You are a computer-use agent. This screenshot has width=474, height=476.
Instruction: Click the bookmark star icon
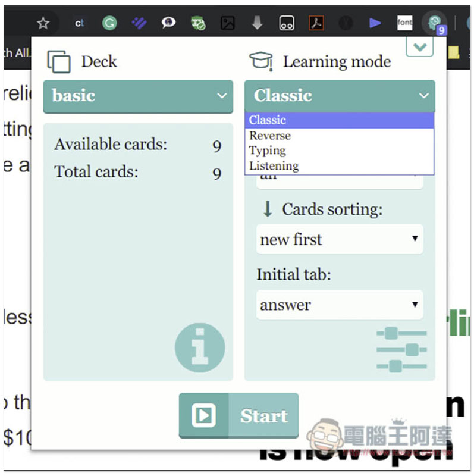pyautogui.click(x=43, y=23)
